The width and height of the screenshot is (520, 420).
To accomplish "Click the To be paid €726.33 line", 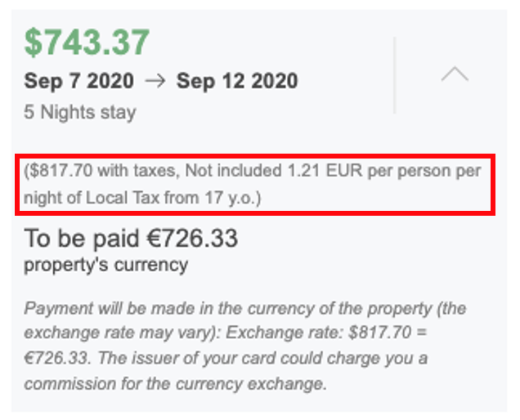I will pos(131,239).
